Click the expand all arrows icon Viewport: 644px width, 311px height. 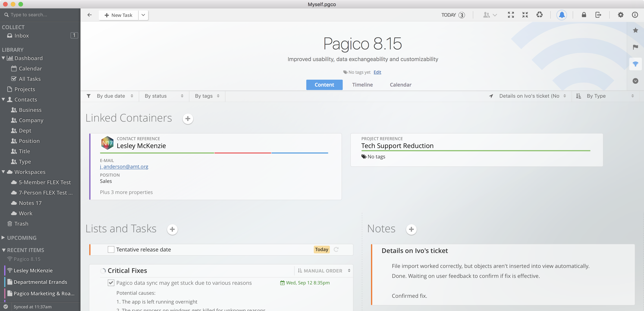tap(511, 15)
